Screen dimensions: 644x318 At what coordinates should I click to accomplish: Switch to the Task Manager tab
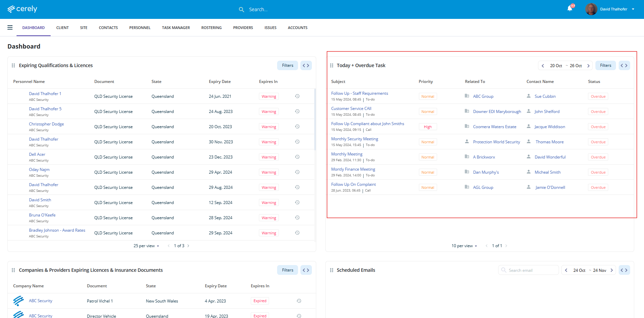176,28
